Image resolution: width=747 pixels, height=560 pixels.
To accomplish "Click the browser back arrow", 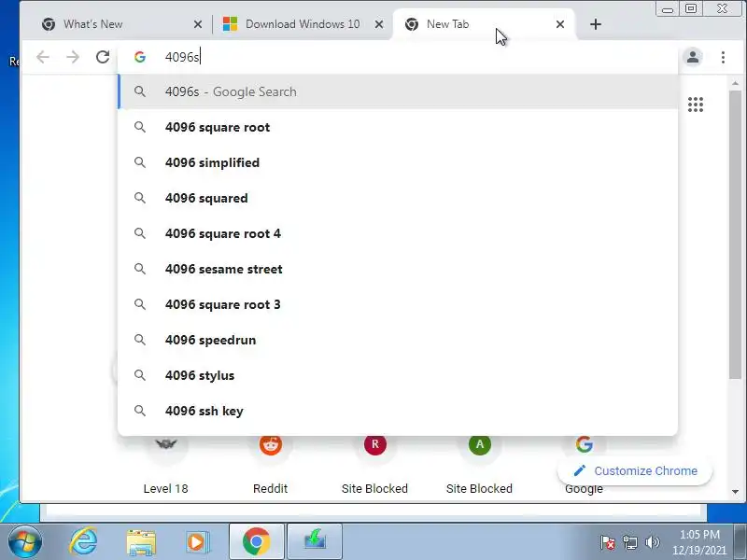I will tap(43, 57).
